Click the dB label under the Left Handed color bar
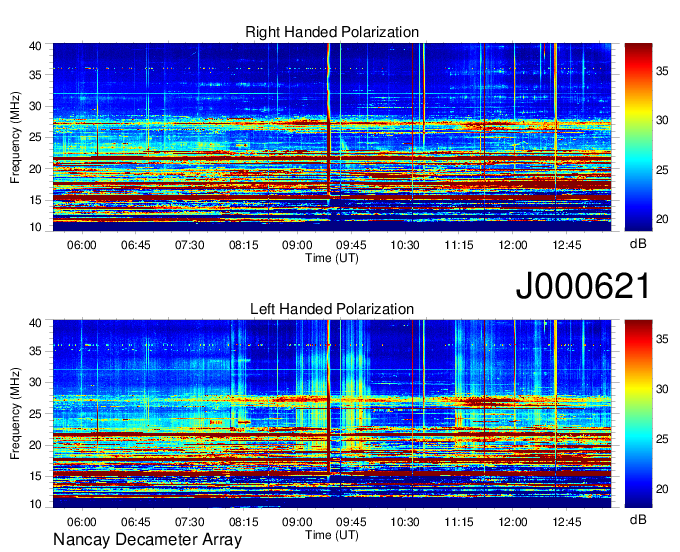680x552 pixels. (638, 519)
